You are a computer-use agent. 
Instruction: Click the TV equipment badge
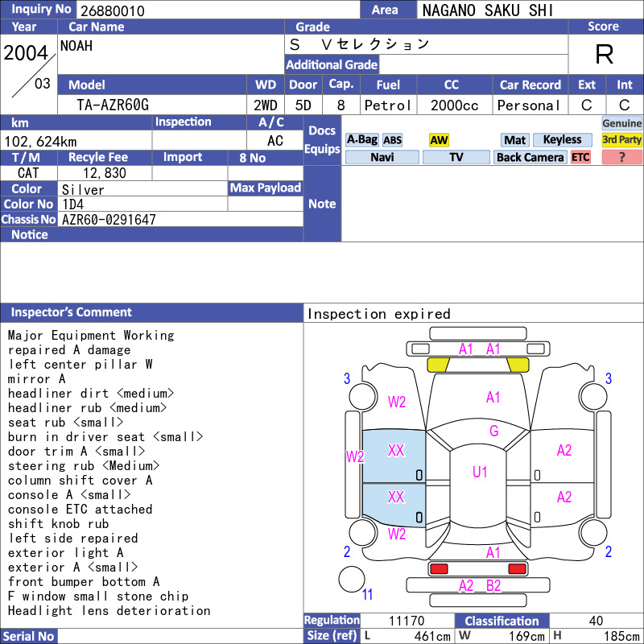tap(456, 157)
